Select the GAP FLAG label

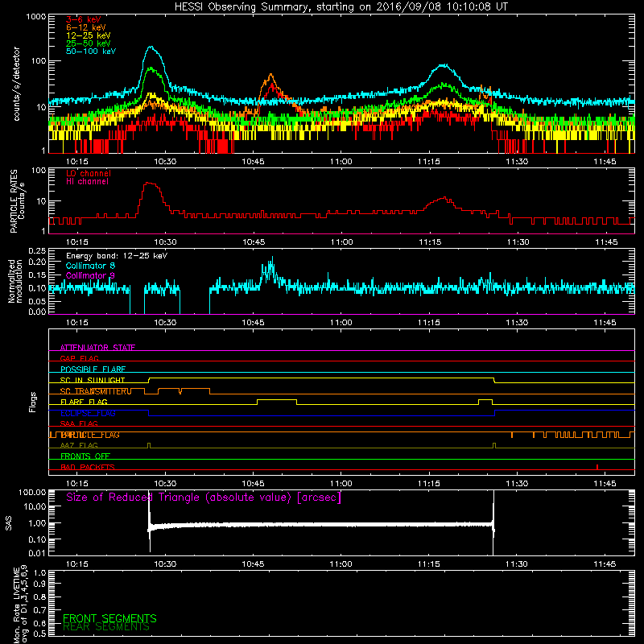point(79,358)
